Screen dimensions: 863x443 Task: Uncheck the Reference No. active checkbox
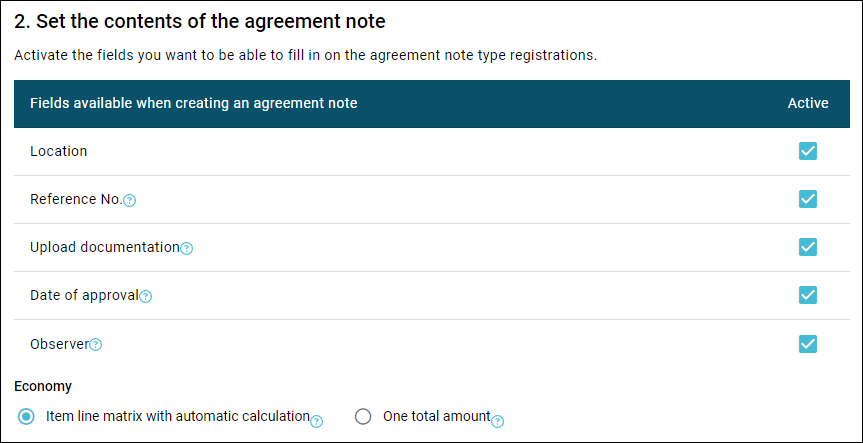pos(807,199)
